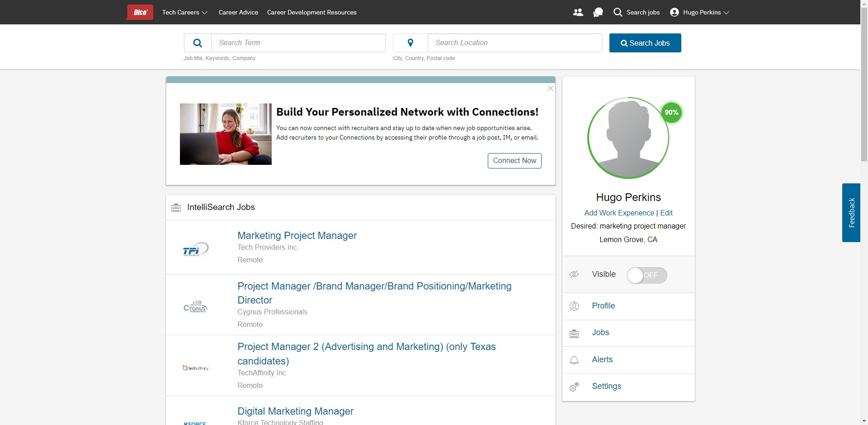Click the Cygnus Professionals company name
Image resolution: width=868 pixels, height=425 pixels.
[x=272, y=312]
